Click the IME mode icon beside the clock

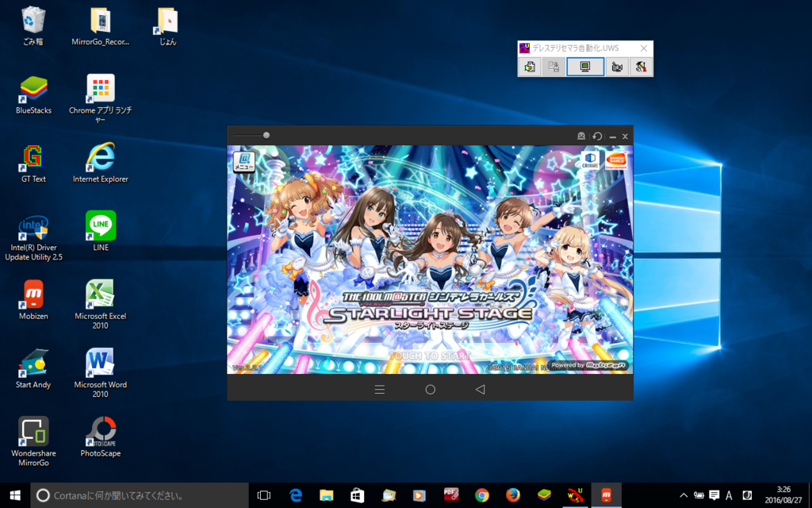pos(747,495)
